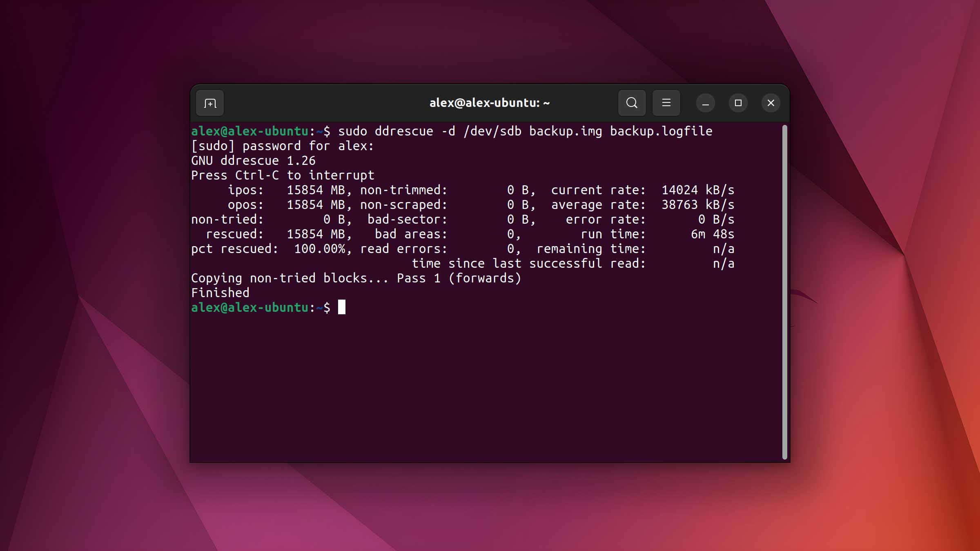Click the 'rescued:' label
Image resolution: width=980 pixels, height=551 pixels.
pos(235,234)
